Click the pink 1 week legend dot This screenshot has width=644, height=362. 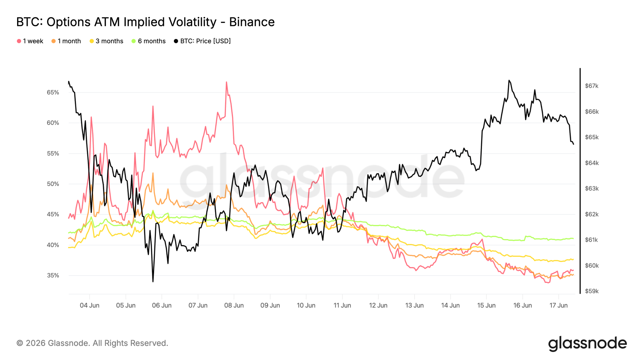pyautogui.click(x=19, y=41)
